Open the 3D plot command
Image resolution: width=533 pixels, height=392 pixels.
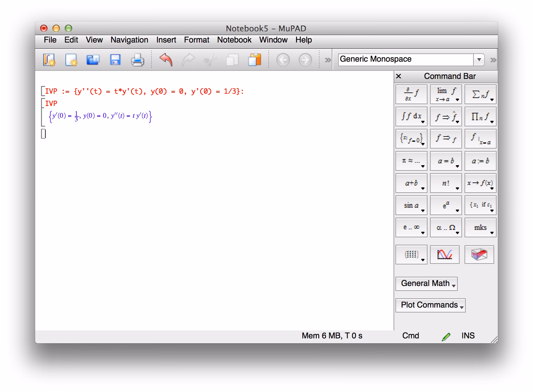[x=479, y=255]
